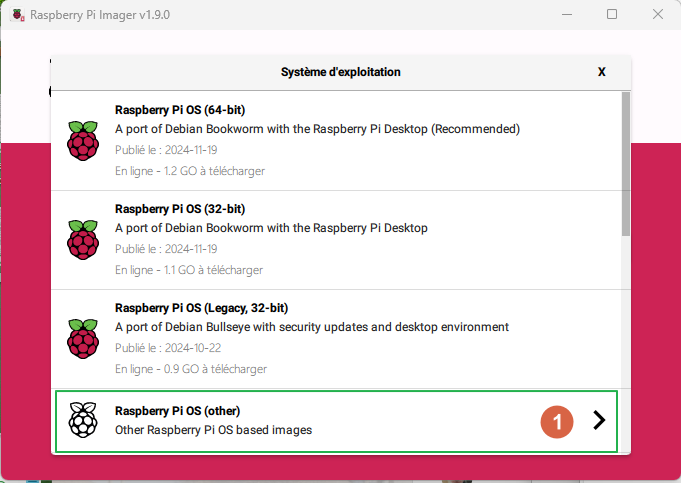Expand the Raspberry Pi OS (other) chevron
Image resolution: width=681 pixels, height=483 pixels.
(599, 420)
